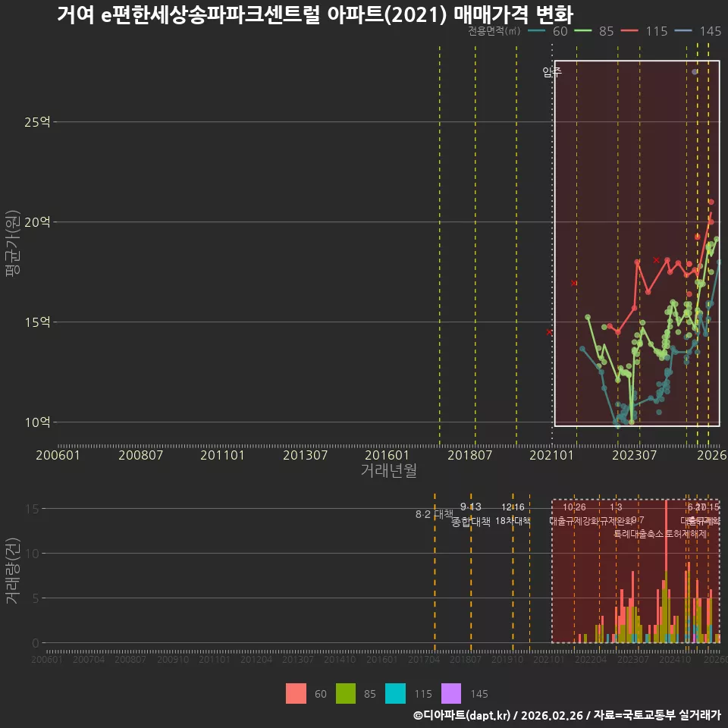The image size is (728, 728).
Task: Click the cyan 115 swatch in bottom legend
Action: [x=396, y=694]
